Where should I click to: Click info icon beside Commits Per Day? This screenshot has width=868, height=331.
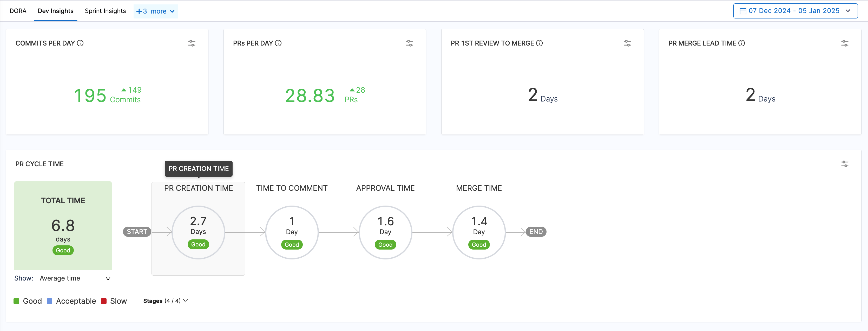click(x=80, y=43)
